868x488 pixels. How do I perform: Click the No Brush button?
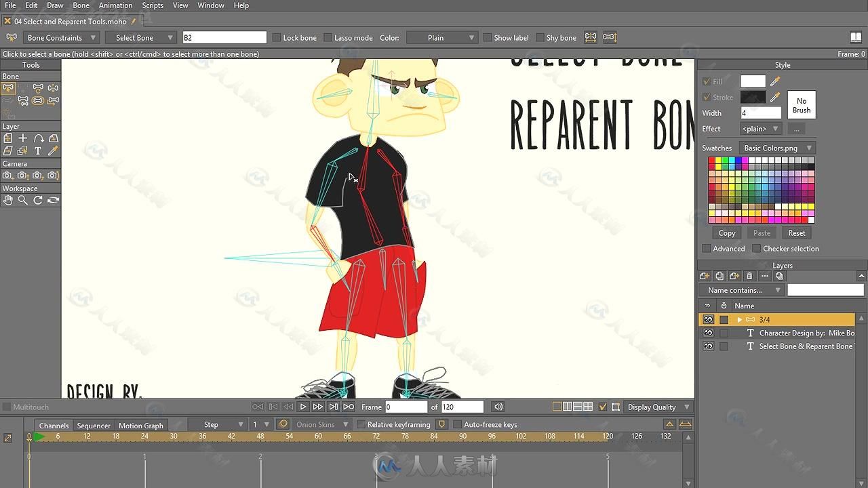click(x=802, y=106)
